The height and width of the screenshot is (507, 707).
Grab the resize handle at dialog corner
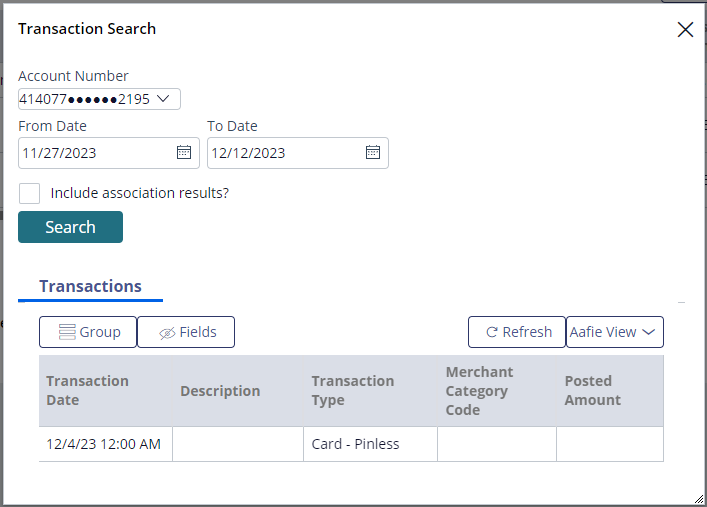(698, 498)
